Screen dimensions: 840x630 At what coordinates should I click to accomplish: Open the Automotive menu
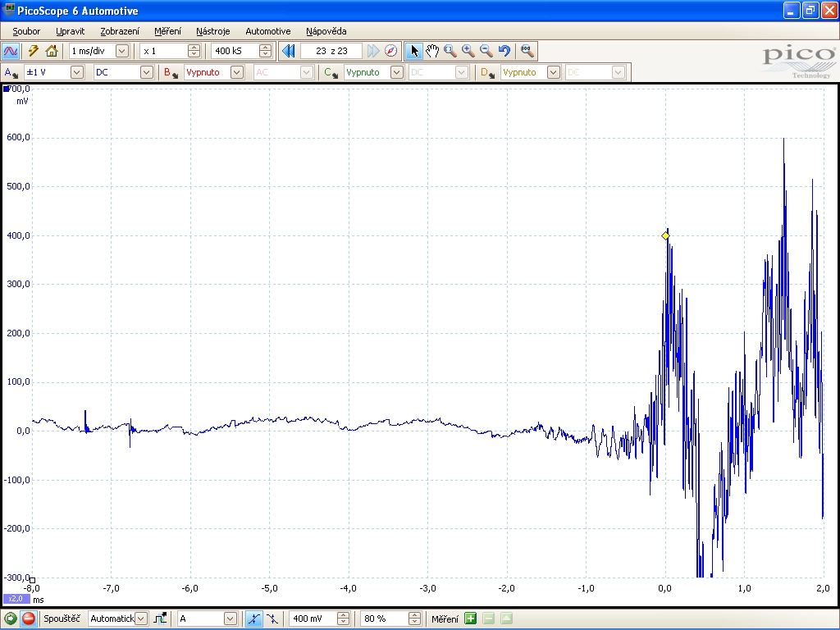[267, 31]
